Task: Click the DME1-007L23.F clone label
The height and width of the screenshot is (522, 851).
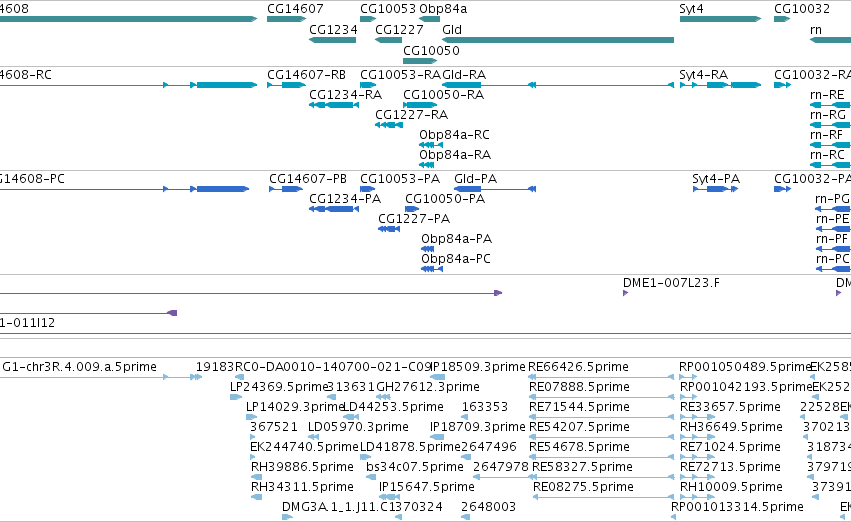Action: pos(671,283)
